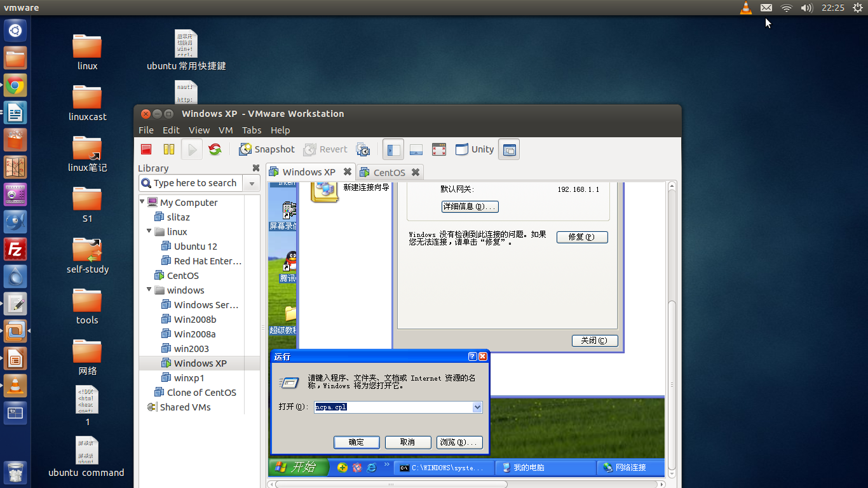Image resolution: width=868 pixels, height=488 pixels.
Task: Switch to Unity mode
Action: (474, 149)
